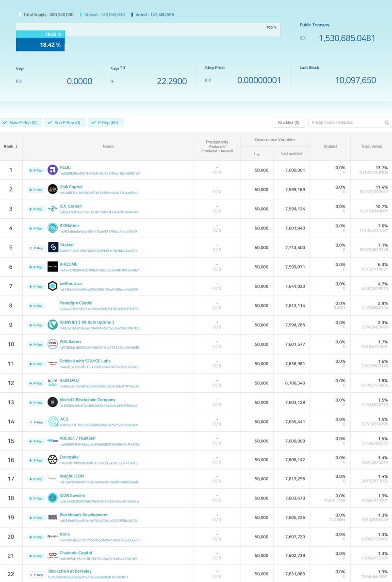
Task: Click the Noris logo icon
Action: tap(53, 536)
